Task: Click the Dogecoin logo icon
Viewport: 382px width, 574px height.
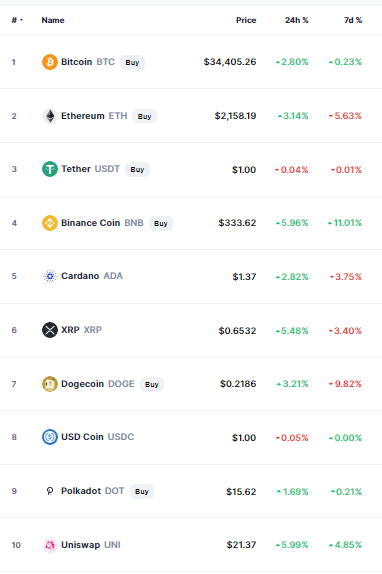Action: pyautogui.click(x=50, y=384)
